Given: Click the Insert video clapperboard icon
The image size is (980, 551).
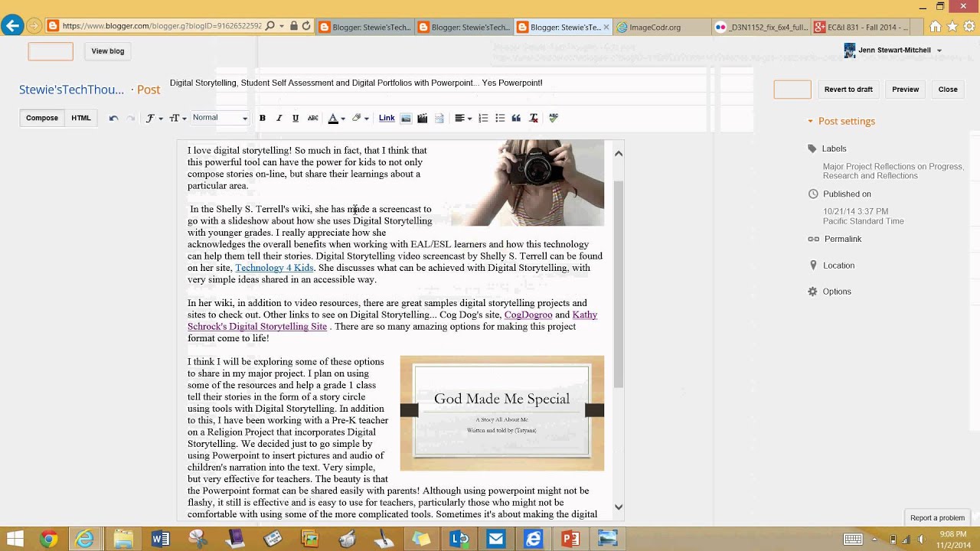Looking at the screenshot, I should pyautogui.click(x=422, y=118).
